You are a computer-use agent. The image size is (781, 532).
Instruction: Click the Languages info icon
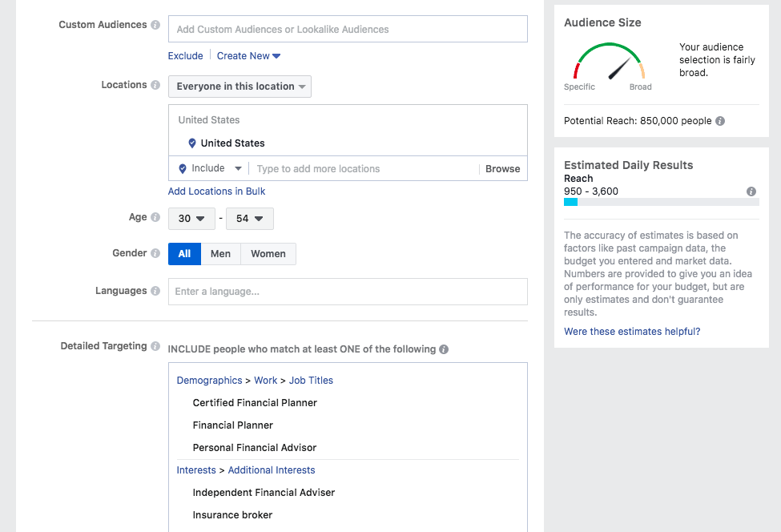pos(155,292)
